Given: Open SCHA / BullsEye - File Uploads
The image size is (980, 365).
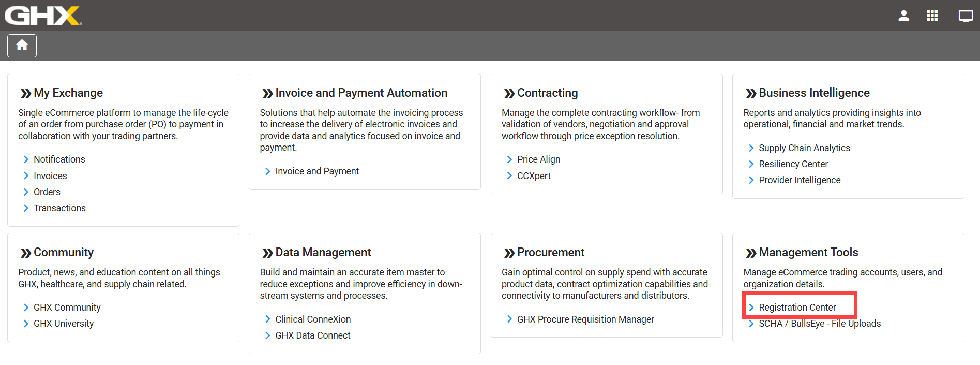Looking at the screenshot, I should (x=820, y=324).
